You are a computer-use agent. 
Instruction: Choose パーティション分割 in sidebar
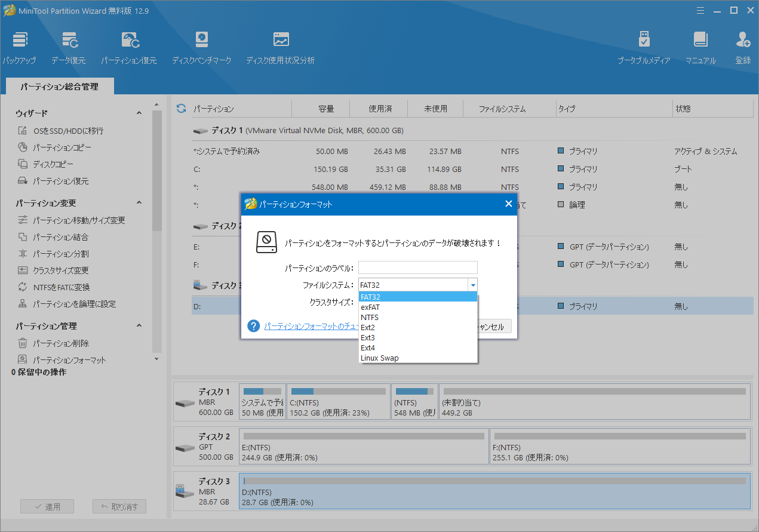(x=53, y=254)
